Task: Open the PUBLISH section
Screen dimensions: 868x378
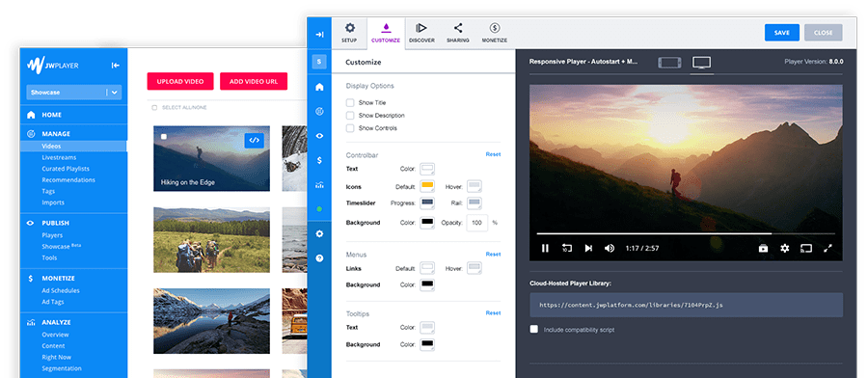Action: (55, 223)
